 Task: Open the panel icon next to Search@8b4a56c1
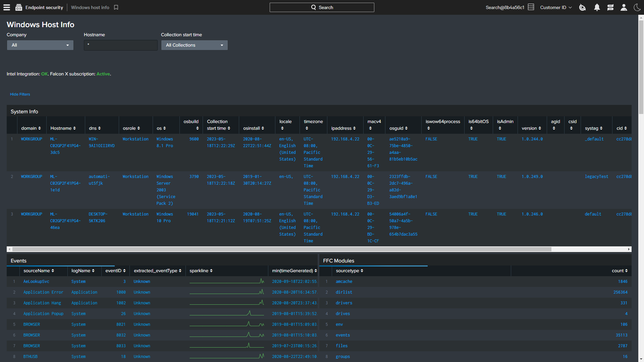(531, 7)
